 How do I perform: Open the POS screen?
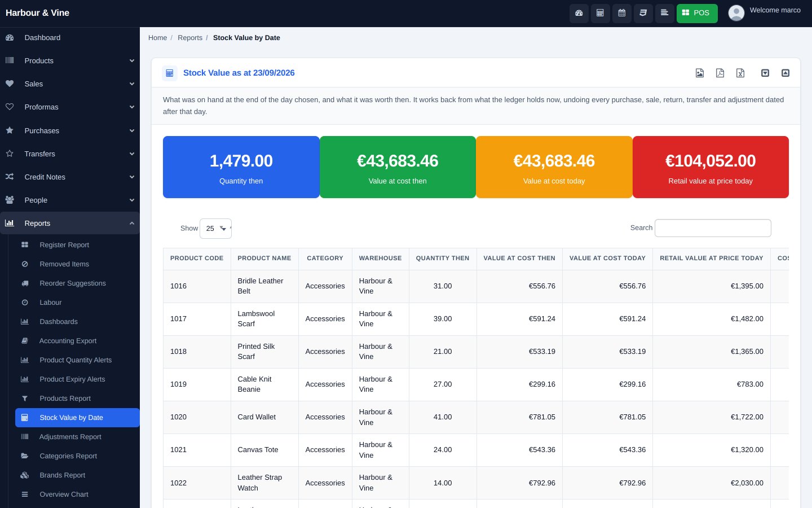(697, 13)
